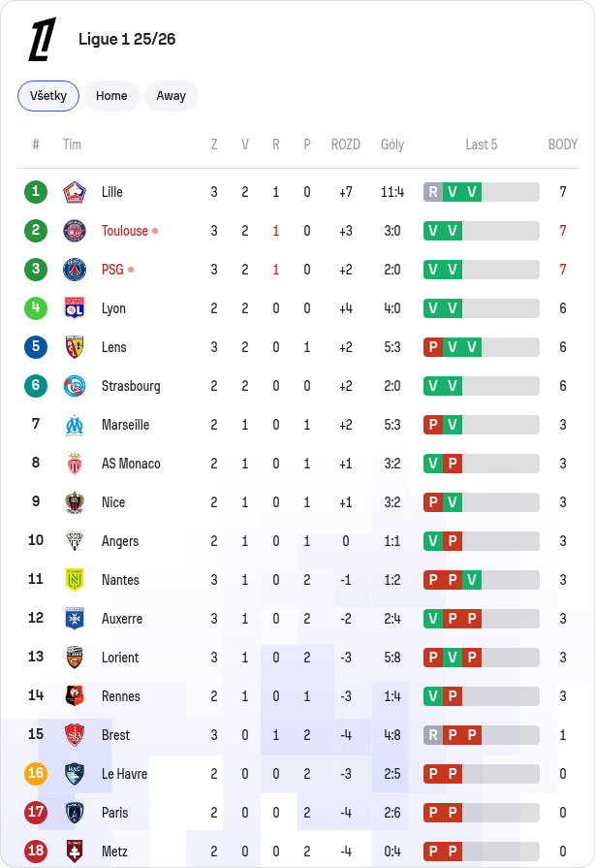Click the Ligue 1 league logo

coord(43,39)
